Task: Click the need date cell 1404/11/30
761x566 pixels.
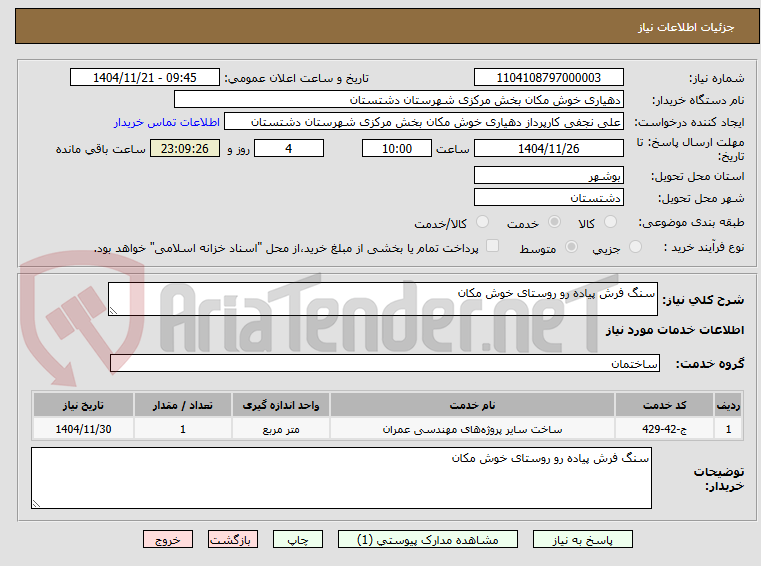Action: click(x=83, y=429)
